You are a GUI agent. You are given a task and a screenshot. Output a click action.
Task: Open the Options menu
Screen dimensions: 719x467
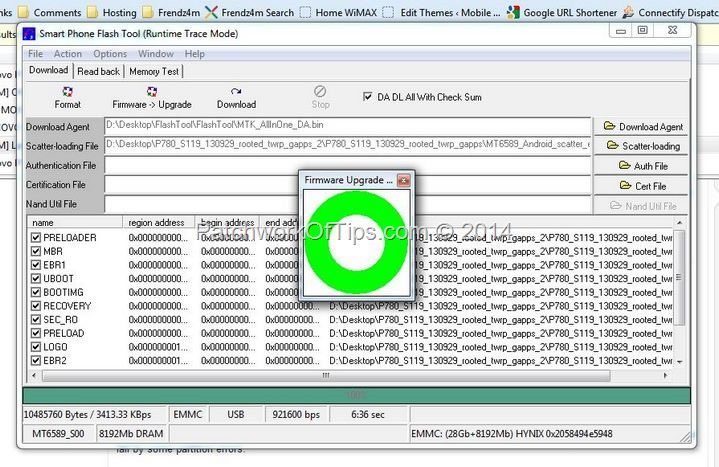click(110, 54)
